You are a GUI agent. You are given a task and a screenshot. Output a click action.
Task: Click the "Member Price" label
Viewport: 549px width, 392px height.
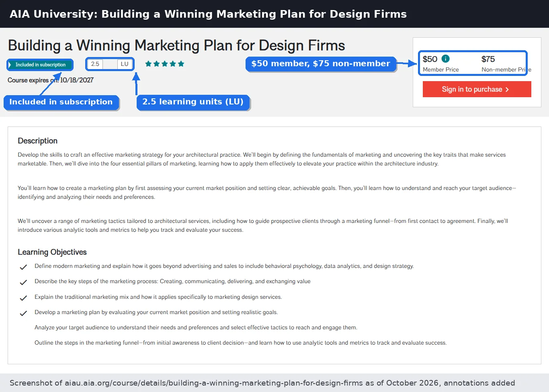(440, 69)
